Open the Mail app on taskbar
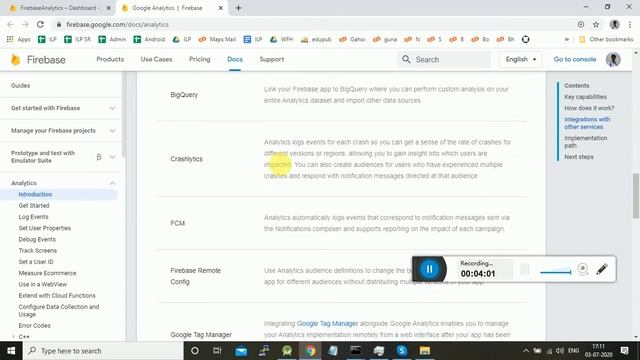The width and height of the screenshot is (640, 360). click(x=241, y=351)
